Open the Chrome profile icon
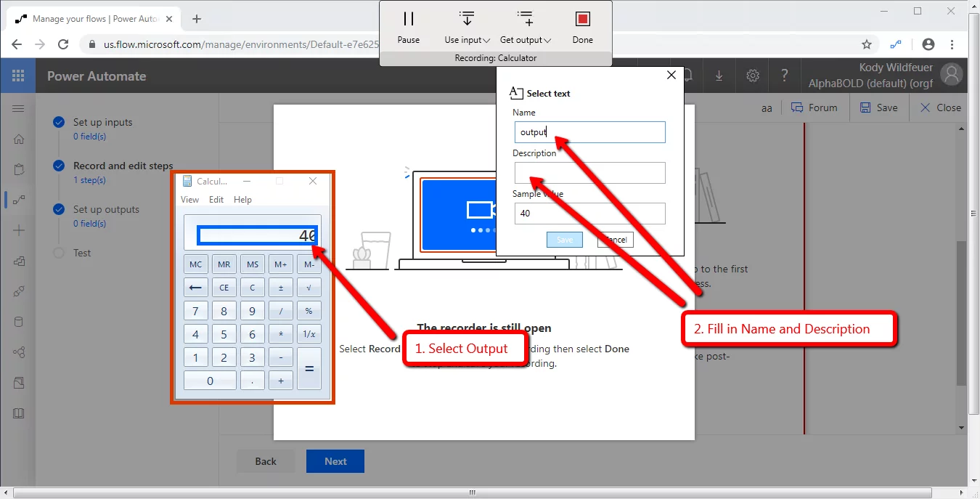 point(928,44)
